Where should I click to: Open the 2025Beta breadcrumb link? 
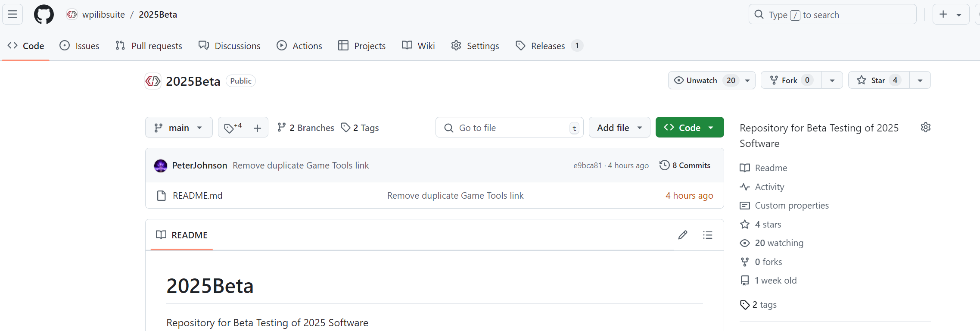click(158, 14)
